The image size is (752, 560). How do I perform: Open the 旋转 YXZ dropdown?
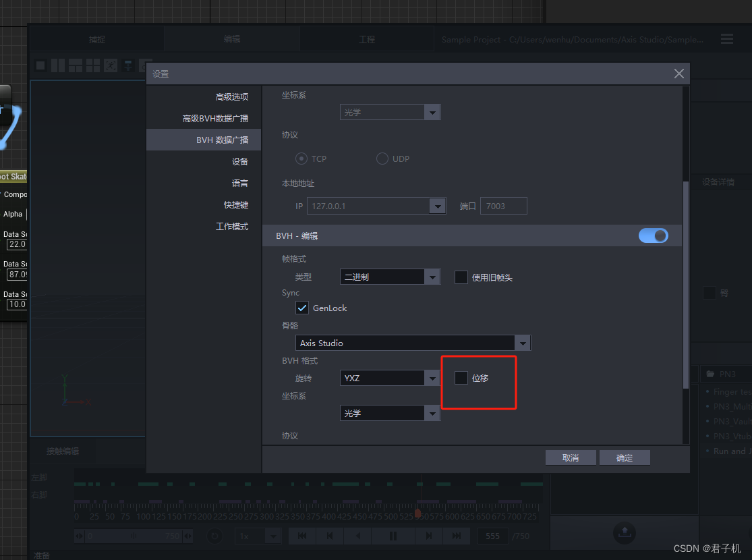pos(432,378)
